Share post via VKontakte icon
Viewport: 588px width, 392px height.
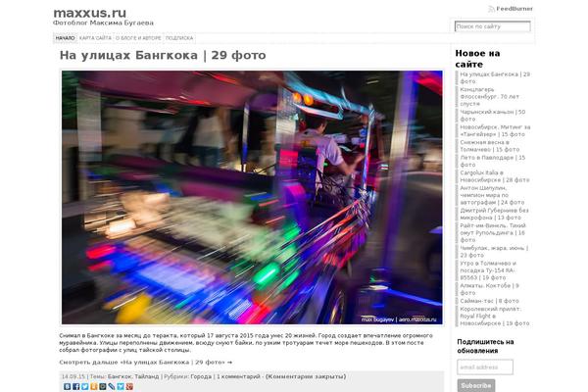pos(67,386)
